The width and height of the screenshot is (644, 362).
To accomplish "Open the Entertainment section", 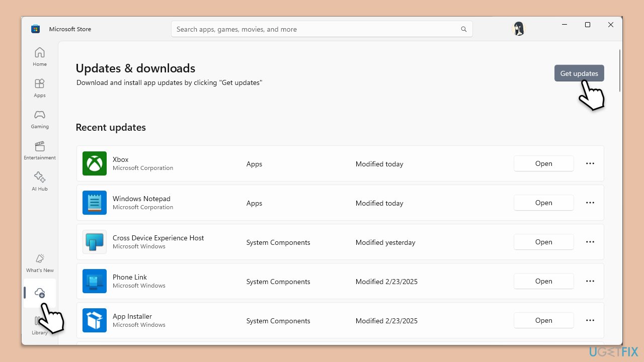I will (40, 150).
